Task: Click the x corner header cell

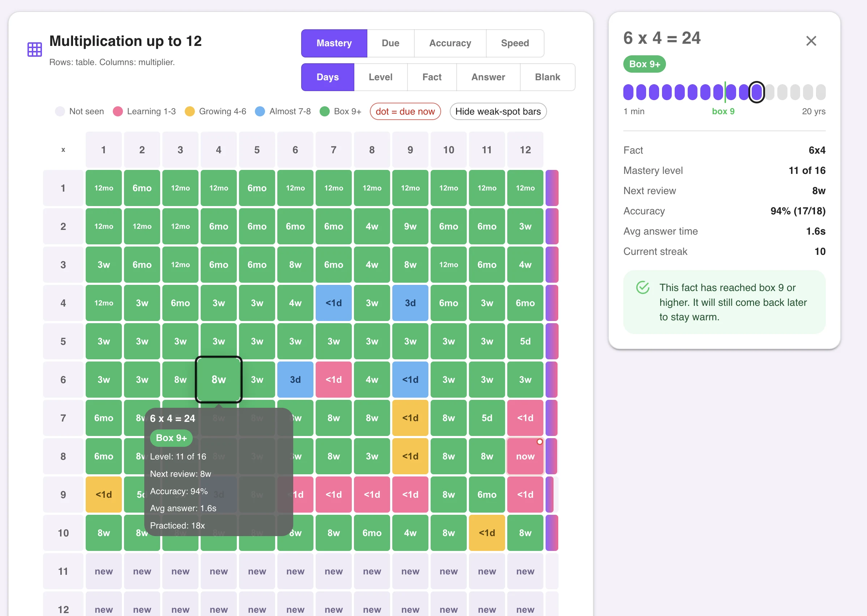Action: tap(63, 150)
